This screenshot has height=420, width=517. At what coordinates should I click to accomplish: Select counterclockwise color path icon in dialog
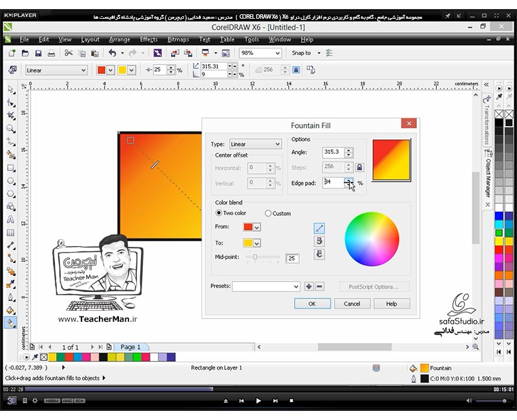click(x=319, y=241)
